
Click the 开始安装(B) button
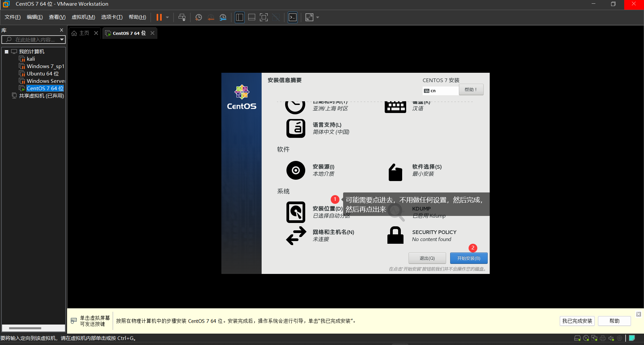coord(469,258)
